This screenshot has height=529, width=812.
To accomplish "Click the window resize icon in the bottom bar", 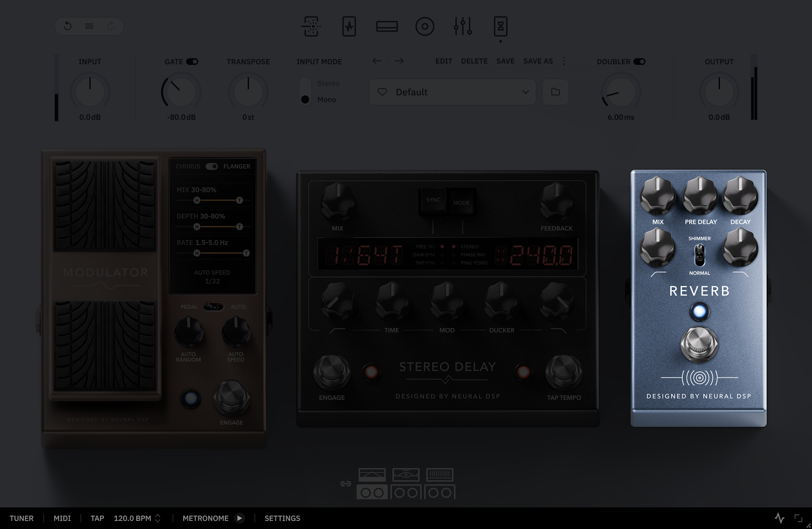I will coord(798,518).
